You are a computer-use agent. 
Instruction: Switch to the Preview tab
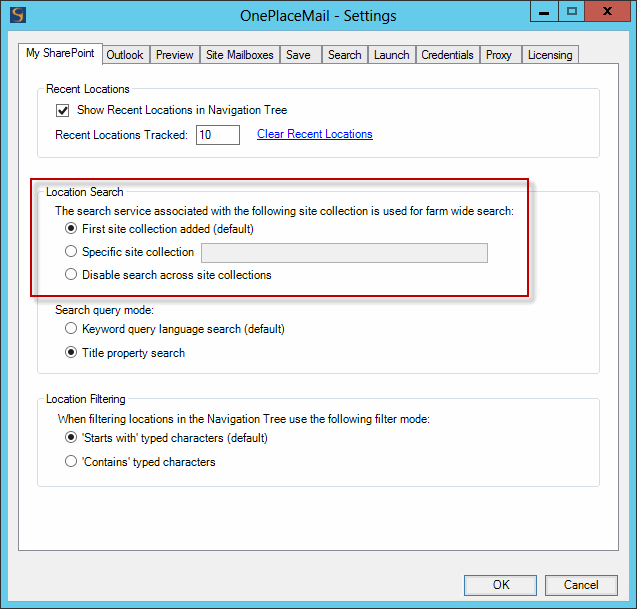(x=175, y=55)
